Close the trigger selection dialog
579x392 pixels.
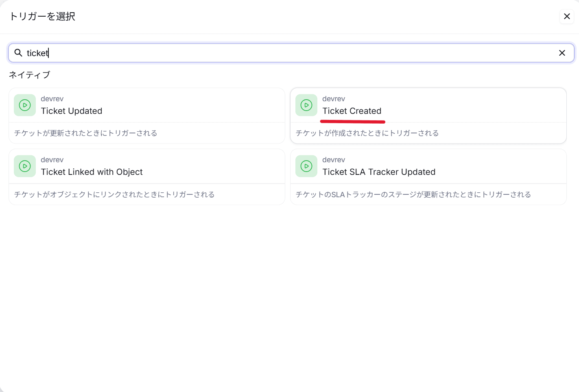(x=566, y=16)
